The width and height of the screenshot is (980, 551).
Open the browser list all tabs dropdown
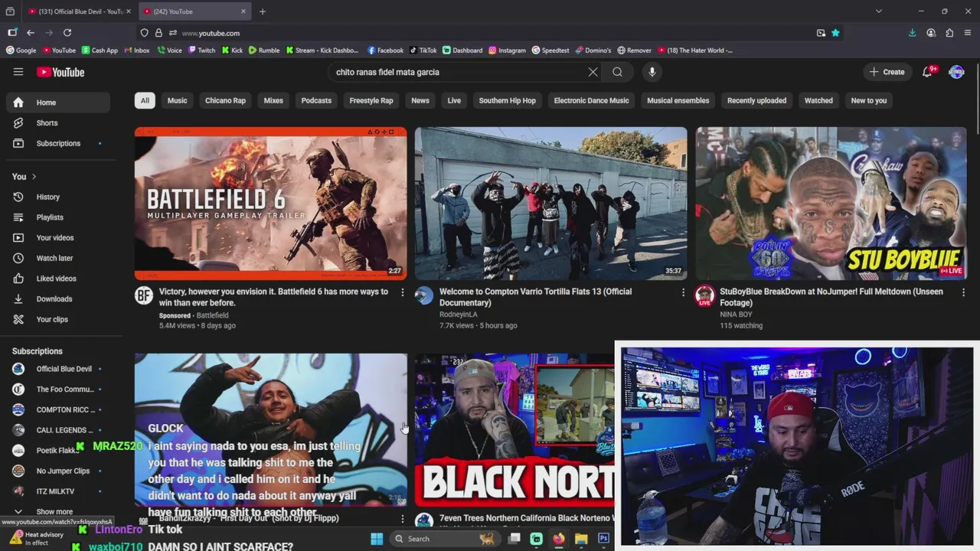pyautogui.click(x=879, y=11)
